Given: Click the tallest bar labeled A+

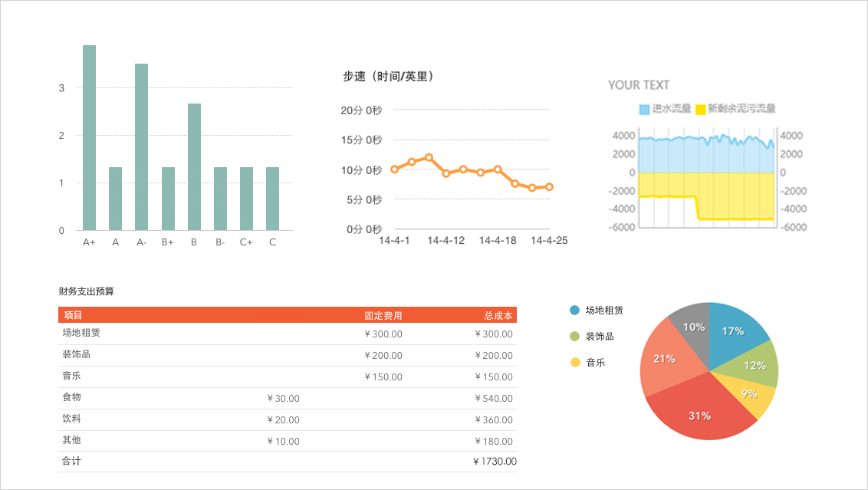Looking at the screenshot, I should click(89, 138).
